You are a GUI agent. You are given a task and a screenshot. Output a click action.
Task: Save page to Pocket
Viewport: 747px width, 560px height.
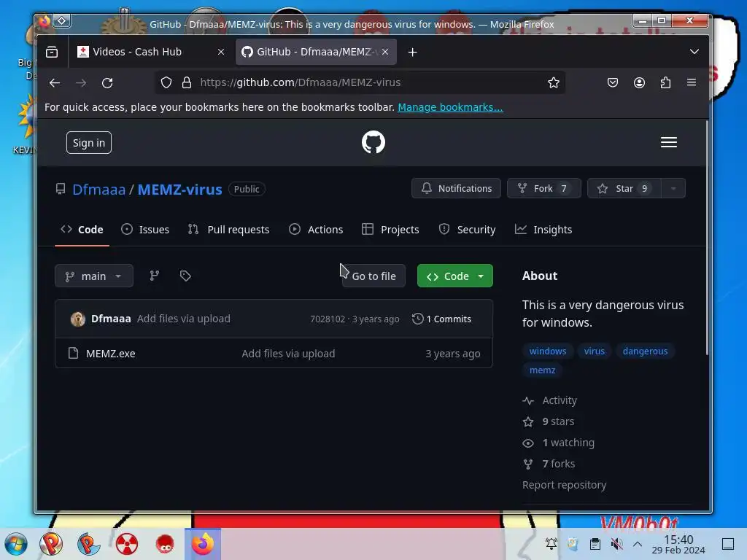[x=613, y=83]
